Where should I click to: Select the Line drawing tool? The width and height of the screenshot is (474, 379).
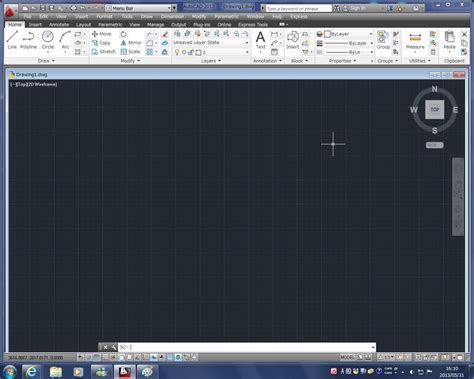(x=12, y=40)
